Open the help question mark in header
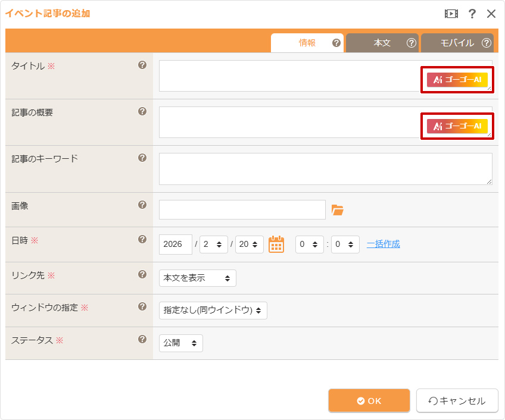The width and height of the screenshot is (505, 420). [472, 14]
